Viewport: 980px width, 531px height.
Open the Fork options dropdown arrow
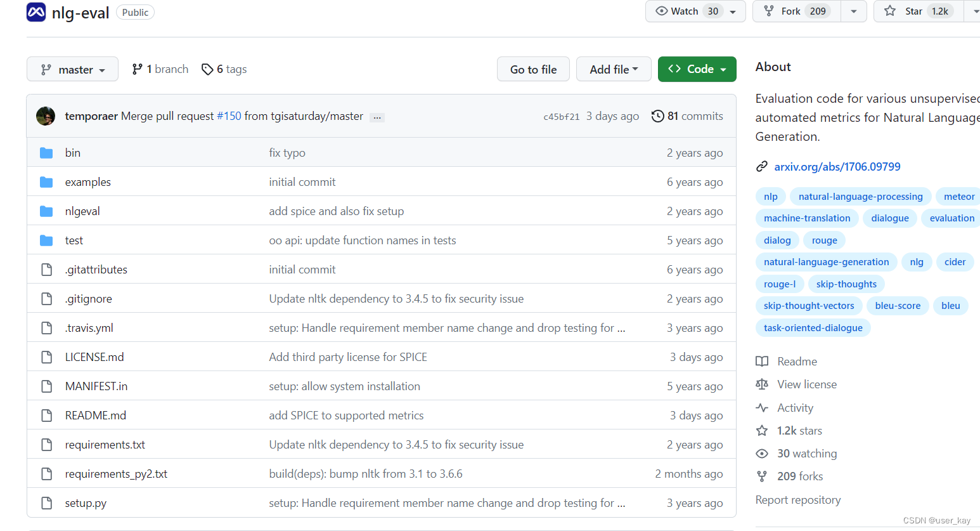pyautogui.click(x=854, y=11)
